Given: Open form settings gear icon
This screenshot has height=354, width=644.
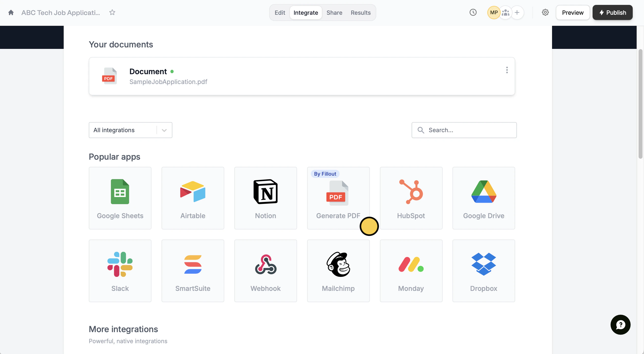Looking at the screenshot, I should coord(545,13).
